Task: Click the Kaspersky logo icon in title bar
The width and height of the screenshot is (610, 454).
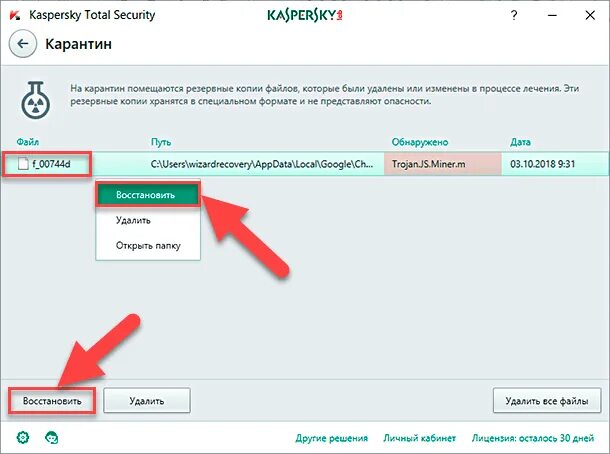Action: point(15,15)
